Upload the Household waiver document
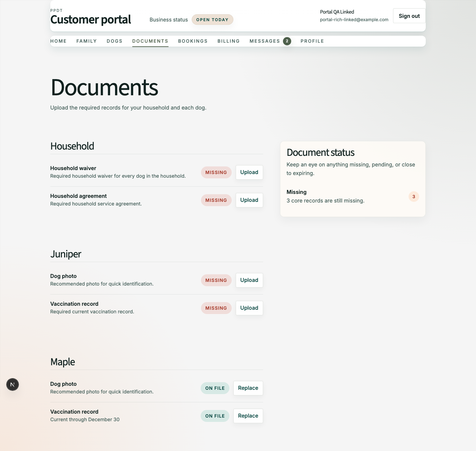 click(x=249, y=172)
